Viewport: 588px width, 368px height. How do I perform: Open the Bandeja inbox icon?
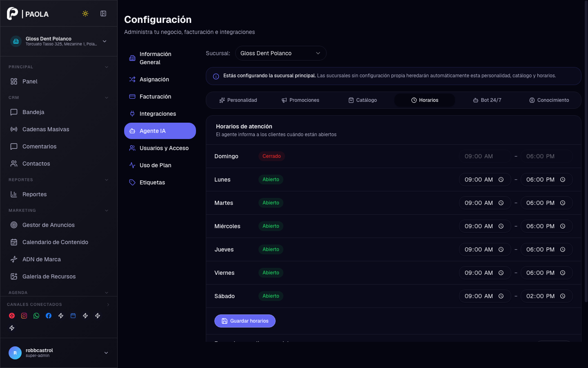coord(14,112)
